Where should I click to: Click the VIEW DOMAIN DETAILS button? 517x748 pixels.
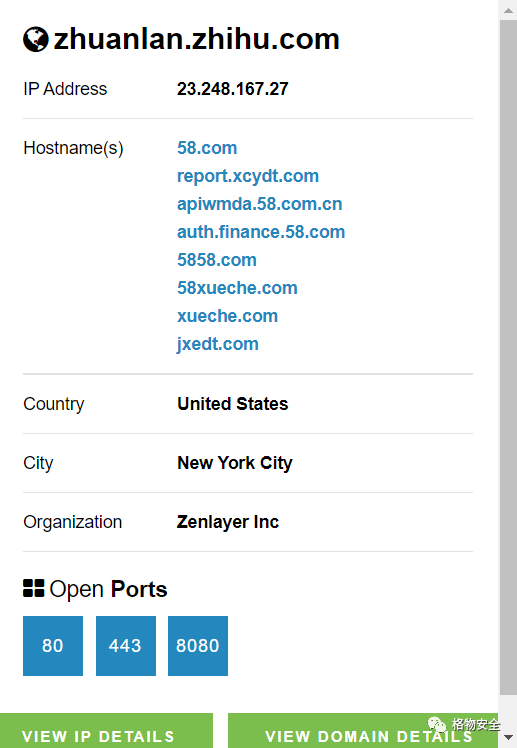tap(363, 731)
